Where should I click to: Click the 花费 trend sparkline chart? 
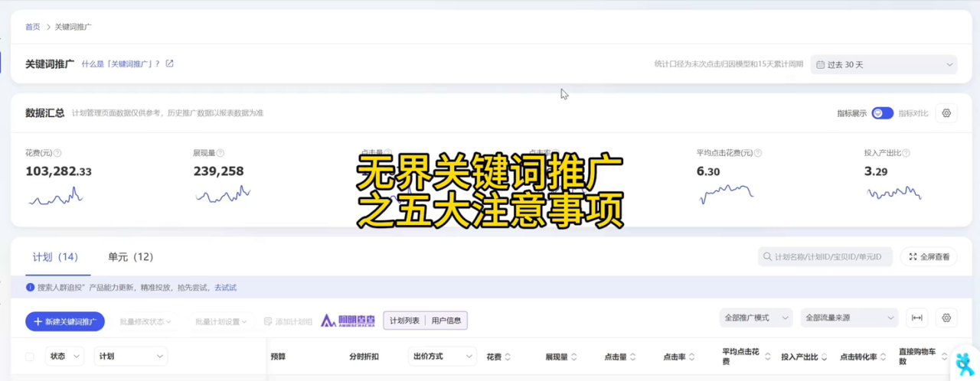(55, 197)
